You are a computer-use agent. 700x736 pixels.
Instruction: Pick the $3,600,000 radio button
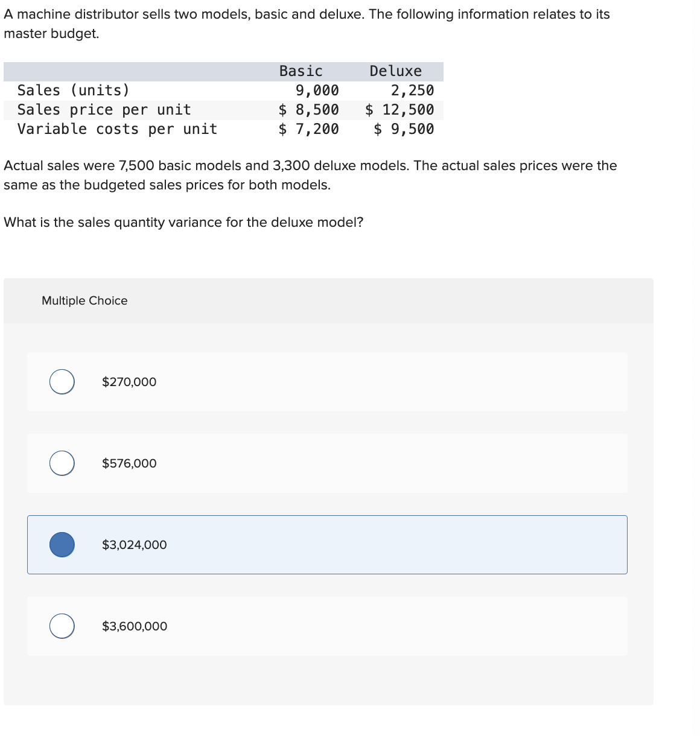[62, 626]
